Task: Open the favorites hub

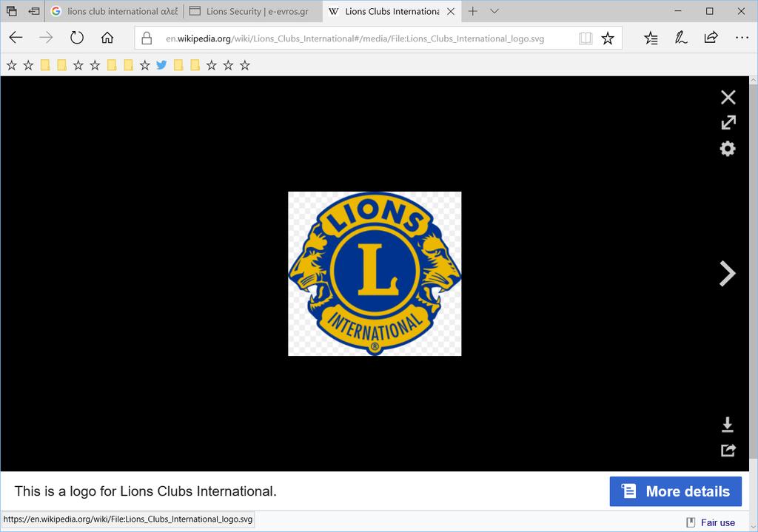Action: coord(651,38)
